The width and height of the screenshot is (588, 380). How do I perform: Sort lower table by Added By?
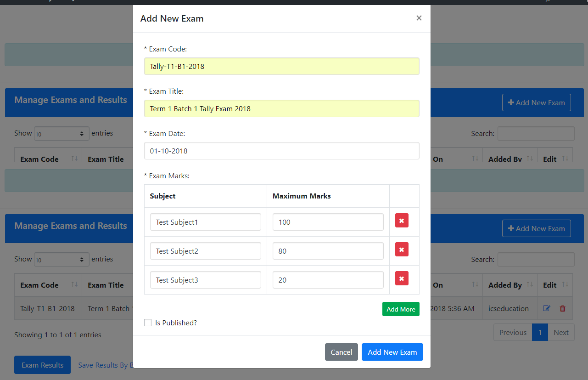[510, 285]
